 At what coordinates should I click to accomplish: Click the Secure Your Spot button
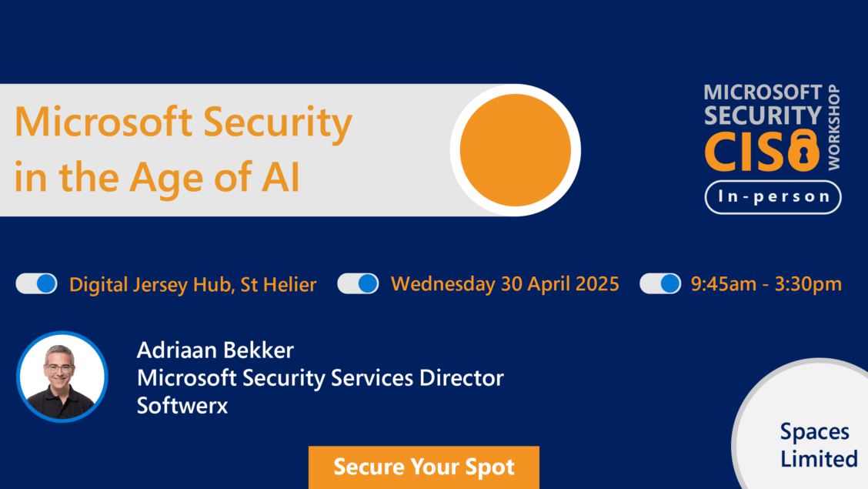pos(423,467)
